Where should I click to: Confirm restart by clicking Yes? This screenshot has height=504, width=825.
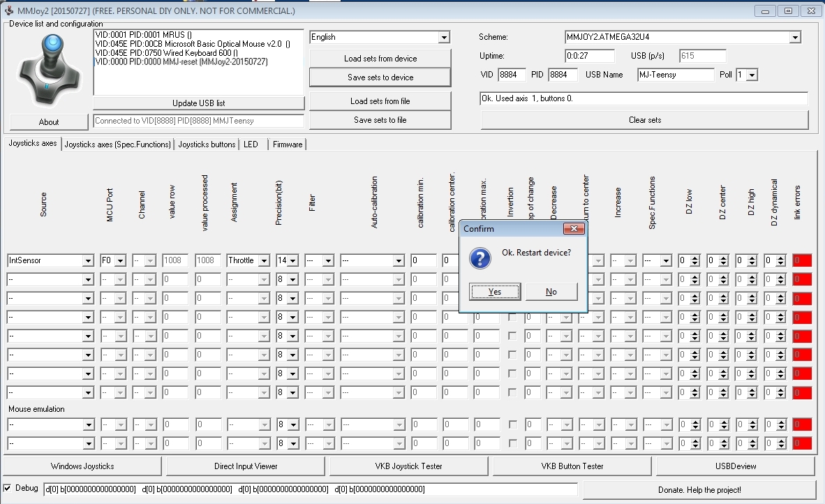(x=495, y=292)
